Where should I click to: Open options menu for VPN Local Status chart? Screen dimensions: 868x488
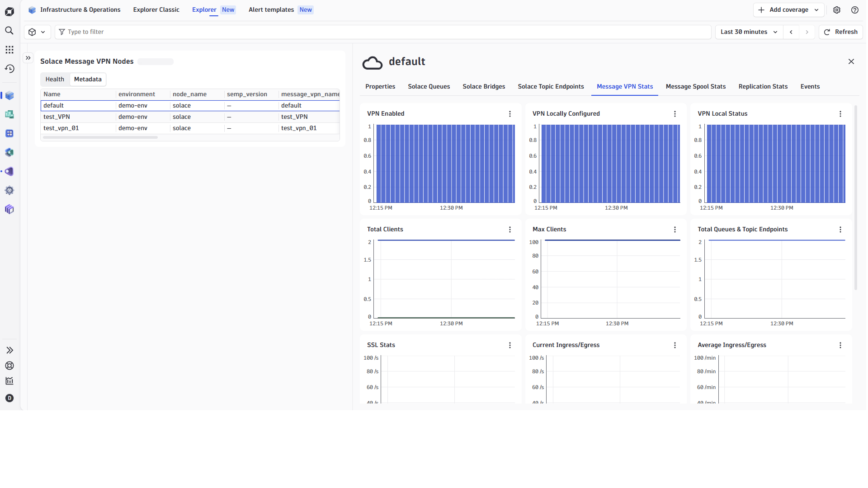tap(840, 114)
